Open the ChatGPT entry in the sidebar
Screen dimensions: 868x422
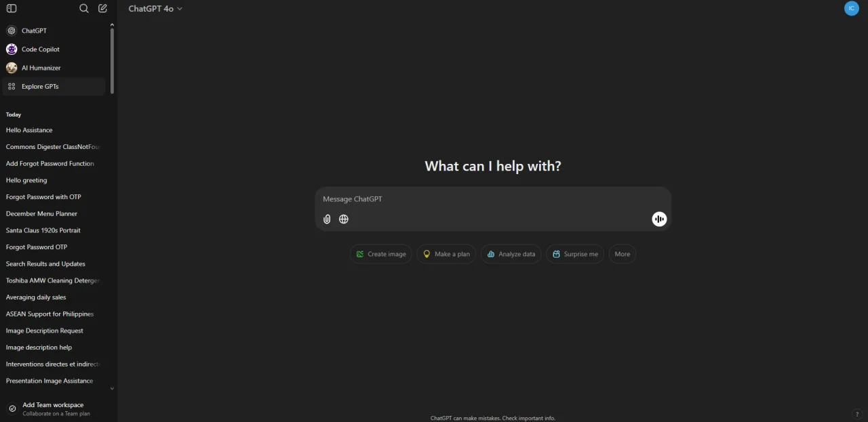pos(54,30)
